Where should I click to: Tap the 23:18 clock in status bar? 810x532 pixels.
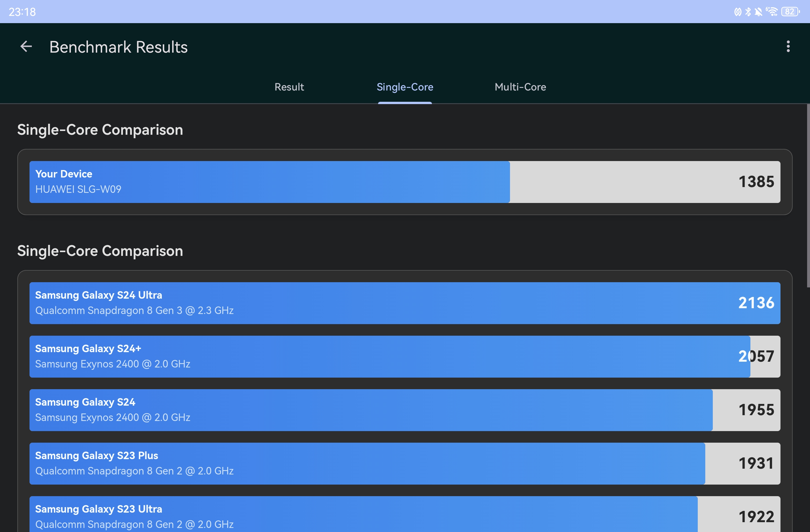click(x=22, y=12)
